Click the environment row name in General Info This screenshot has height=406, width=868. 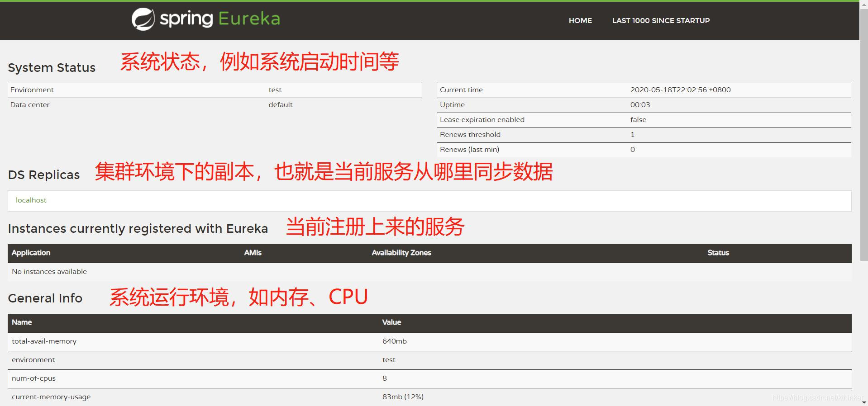coord(33,360)
